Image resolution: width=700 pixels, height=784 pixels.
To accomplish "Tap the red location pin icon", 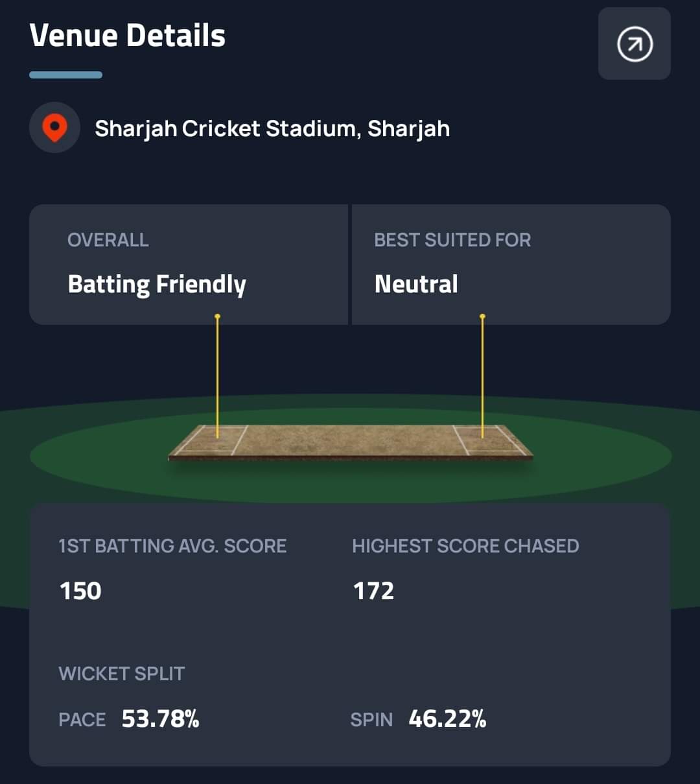I will point(54,128).
